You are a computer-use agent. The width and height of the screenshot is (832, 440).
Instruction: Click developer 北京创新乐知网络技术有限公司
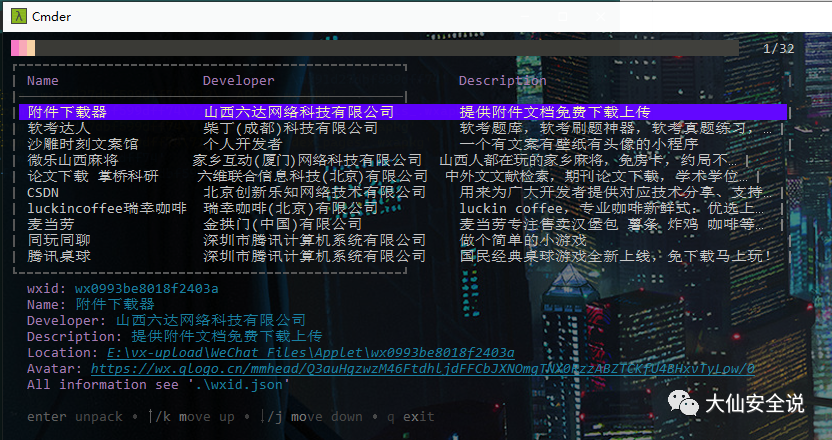315,192
